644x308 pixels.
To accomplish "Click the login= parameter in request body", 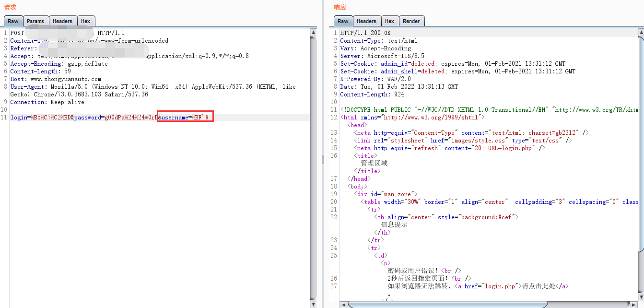I will coord(40,118).
